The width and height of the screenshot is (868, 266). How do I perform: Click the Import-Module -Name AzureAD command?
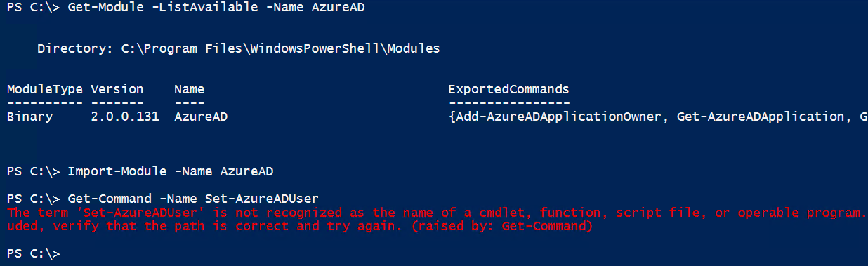[x=171, y=171]
